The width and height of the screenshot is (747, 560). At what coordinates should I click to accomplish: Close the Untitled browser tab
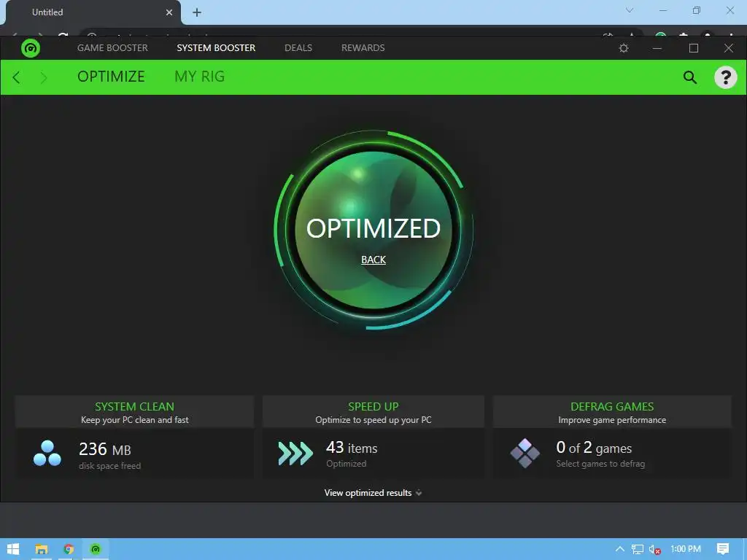click(169, 12)
